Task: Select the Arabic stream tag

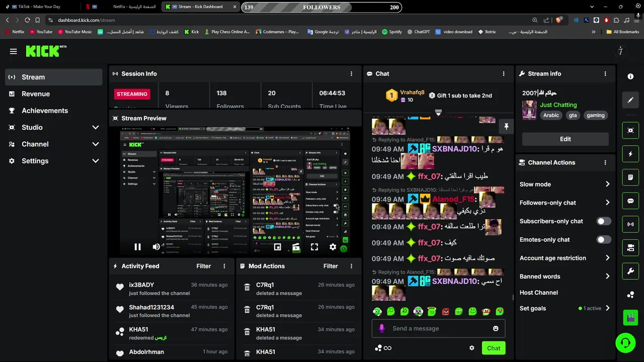Action: (551, 115)
